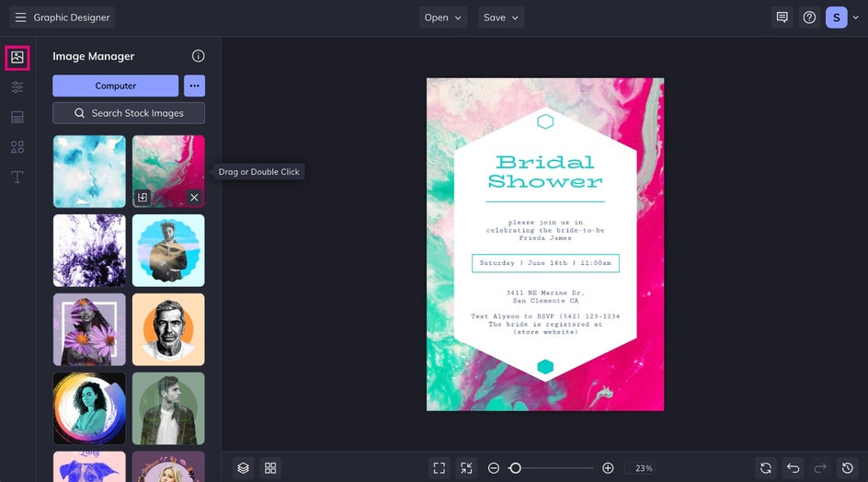Open the grid view icon in bottom bar
868x482 pixels.
pos(270,468)
